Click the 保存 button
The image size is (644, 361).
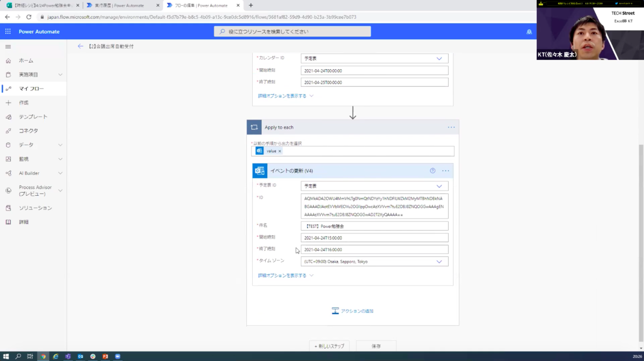click(376, 346)
